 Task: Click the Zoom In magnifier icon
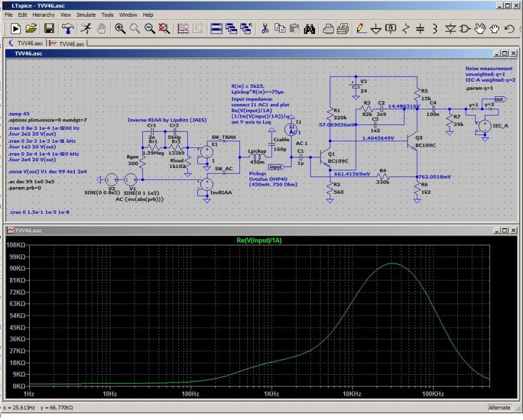[120, 28]
